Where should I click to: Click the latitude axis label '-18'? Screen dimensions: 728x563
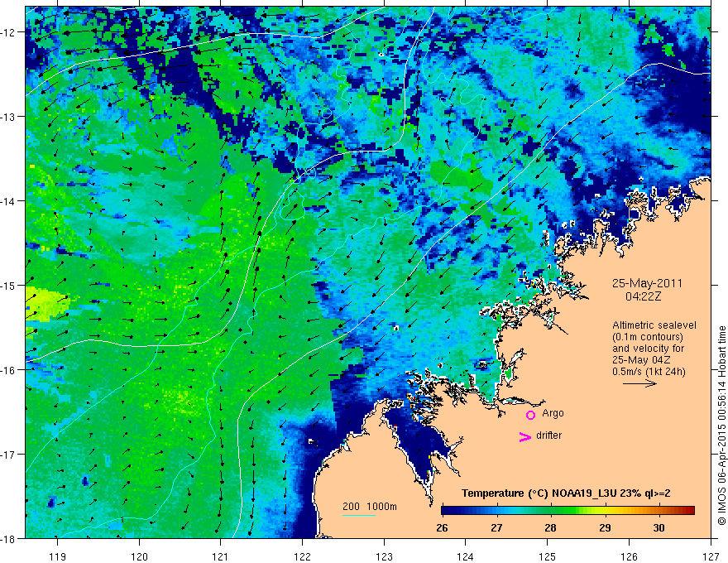[x=8, y=538]
